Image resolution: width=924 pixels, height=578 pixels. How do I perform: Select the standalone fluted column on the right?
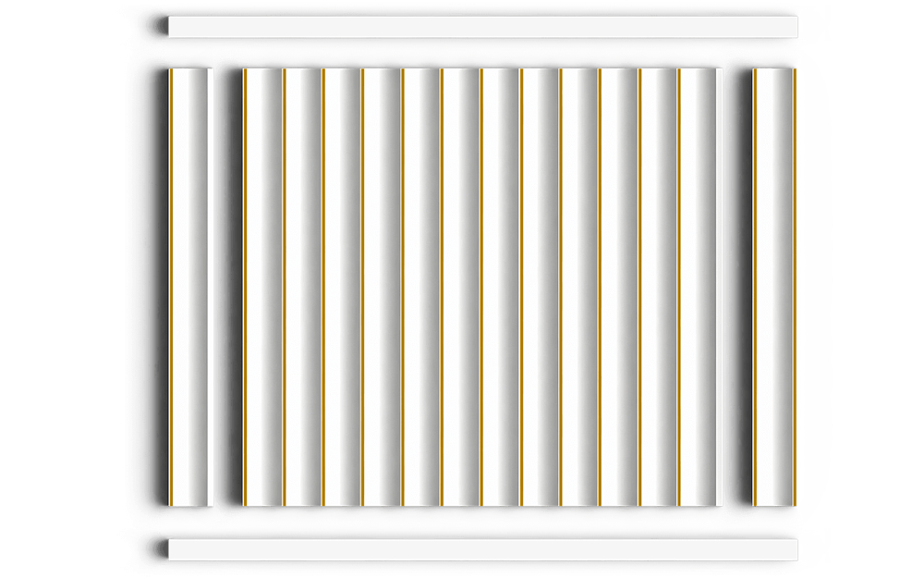coord(774,288)
